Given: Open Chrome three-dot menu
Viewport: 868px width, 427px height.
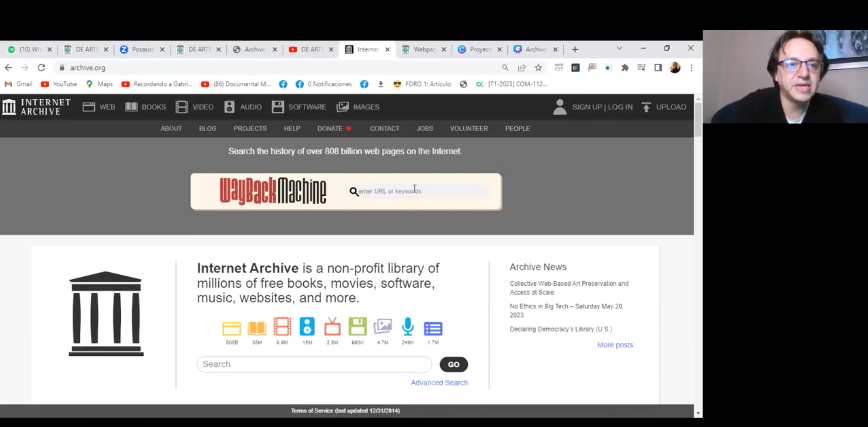Looking at the screenshot, I should 691,68.
